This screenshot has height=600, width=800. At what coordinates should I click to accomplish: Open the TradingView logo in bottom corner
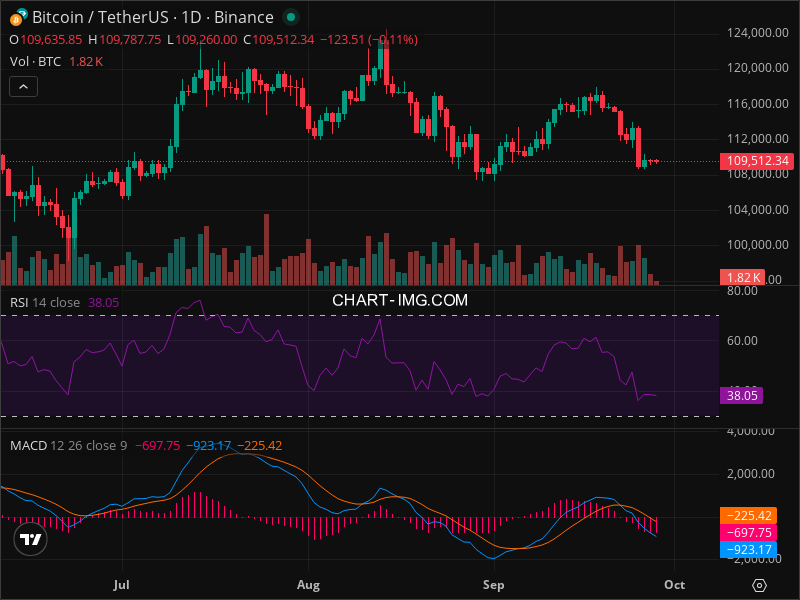[31, 540]
